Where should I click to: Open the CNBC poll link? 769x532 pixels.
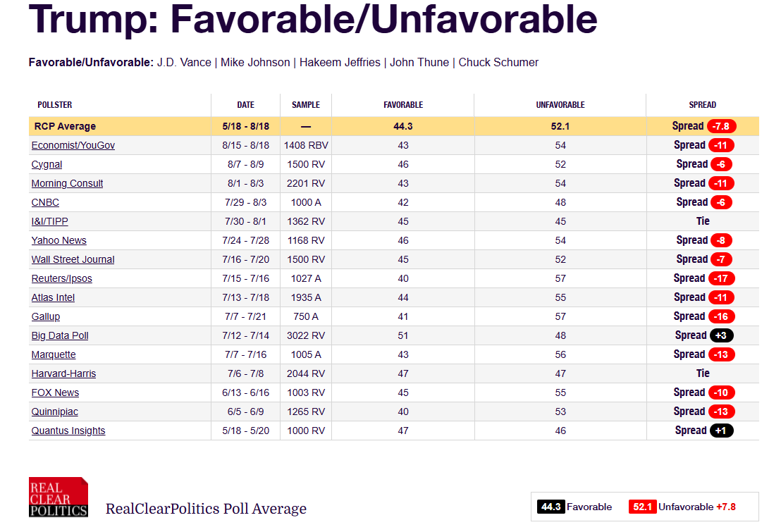pyautogui.click(x=45, y=202)
